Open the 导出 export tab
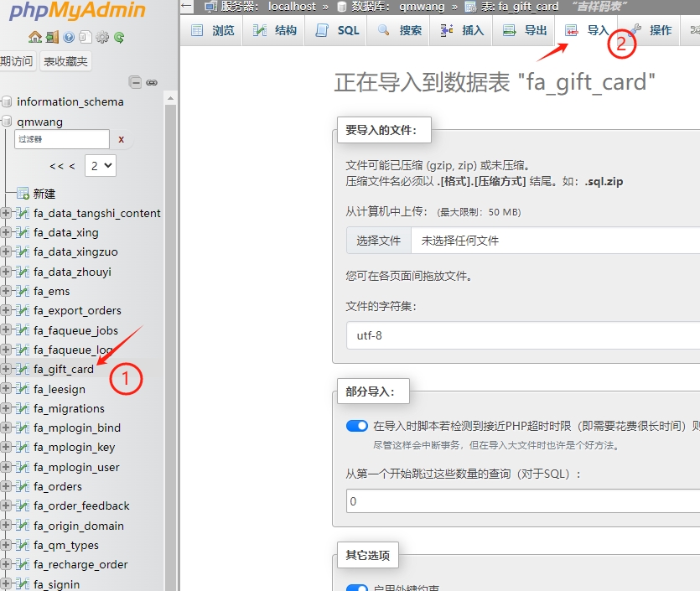This screenshot has height=591, width=700. coord(524,30)
